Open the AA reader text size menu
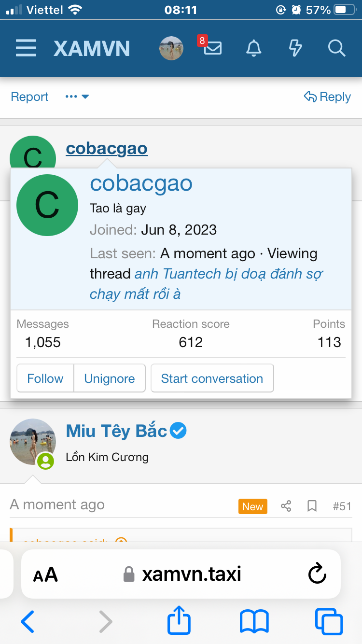The image size is (362, 644). [x=45, y=574]
